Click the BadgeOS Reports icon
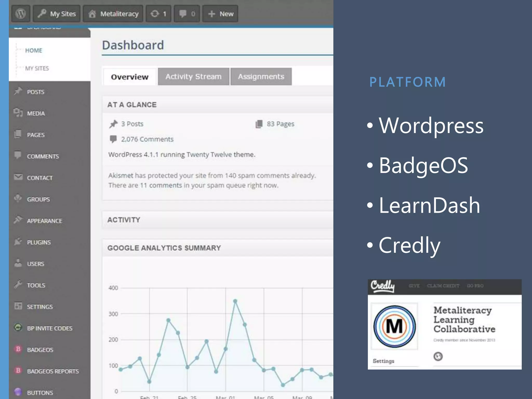The height and width of the screenshot is (399, 532). [x=18, y=370]
